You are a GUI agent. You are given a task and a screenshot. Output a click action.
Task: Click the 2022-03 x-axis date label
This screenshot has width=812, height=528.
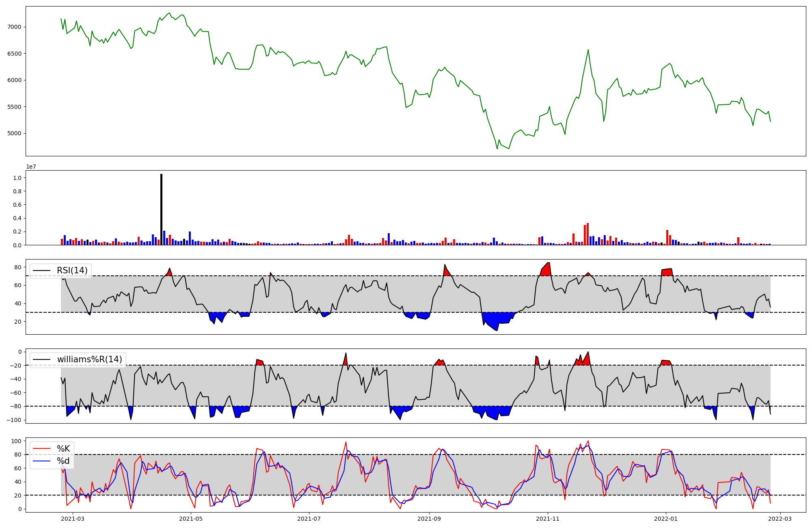click(780, 519)
